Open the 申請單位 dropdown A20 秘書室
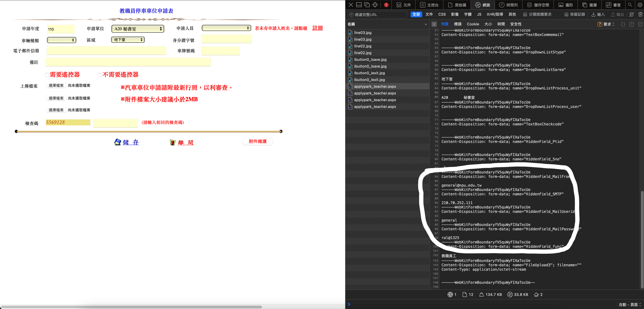This screenshot has width=644, height=309. (138, 29)
